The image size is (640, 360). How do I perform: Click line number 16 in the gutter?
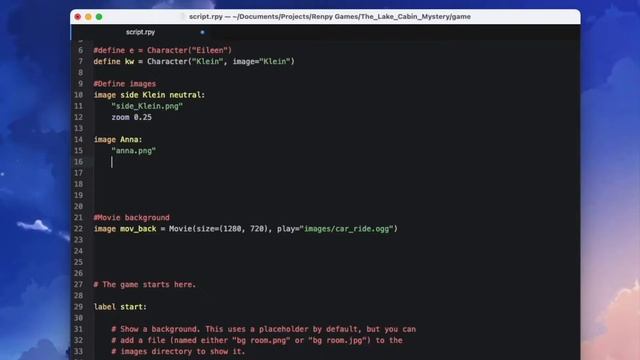pos(78,162)
